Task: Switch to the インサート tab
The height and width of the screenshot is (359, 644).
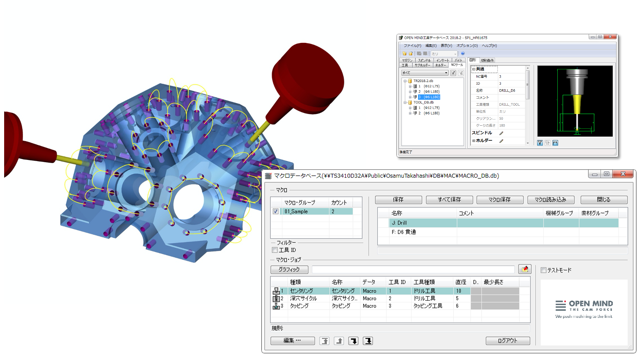Action: [443, 60]
